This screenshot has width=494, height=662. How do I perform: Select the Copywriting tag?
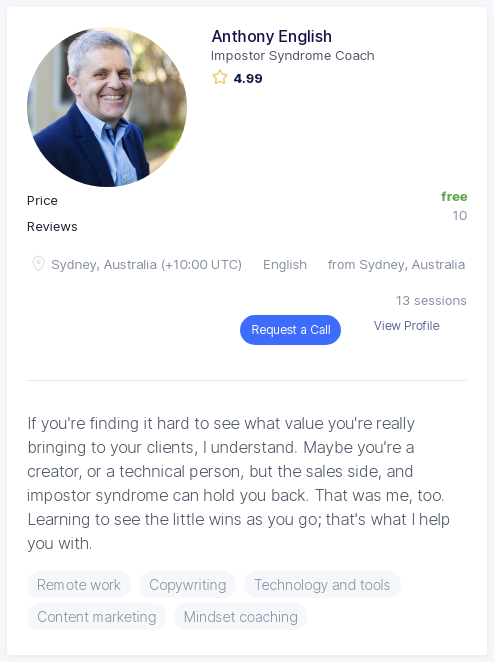pyautogui.click(x=187, y=585)
